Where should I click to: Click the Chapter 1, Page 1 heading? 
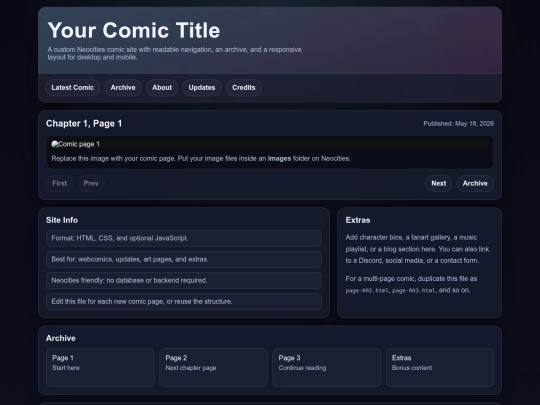point(84,124)
